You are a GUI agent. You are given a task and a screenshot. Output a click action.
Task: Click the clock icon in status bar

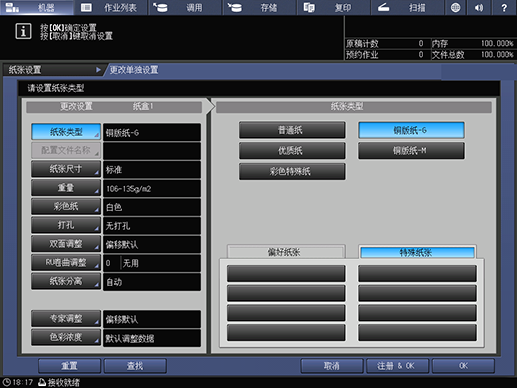[6, 382]
